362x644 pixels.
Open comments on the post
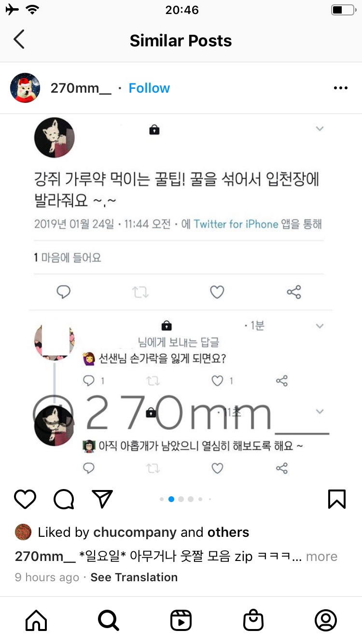click(x=64, y=499)
